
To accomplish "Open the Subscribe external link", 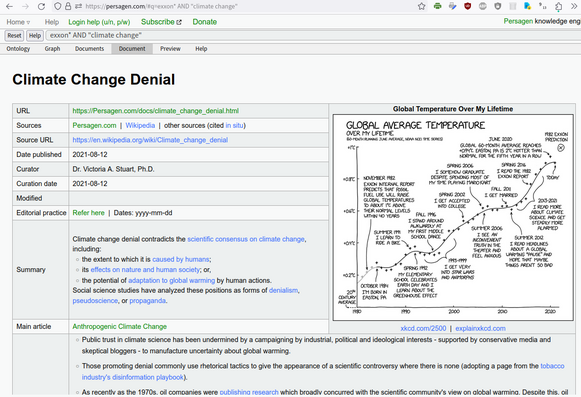I will point(161,22).
